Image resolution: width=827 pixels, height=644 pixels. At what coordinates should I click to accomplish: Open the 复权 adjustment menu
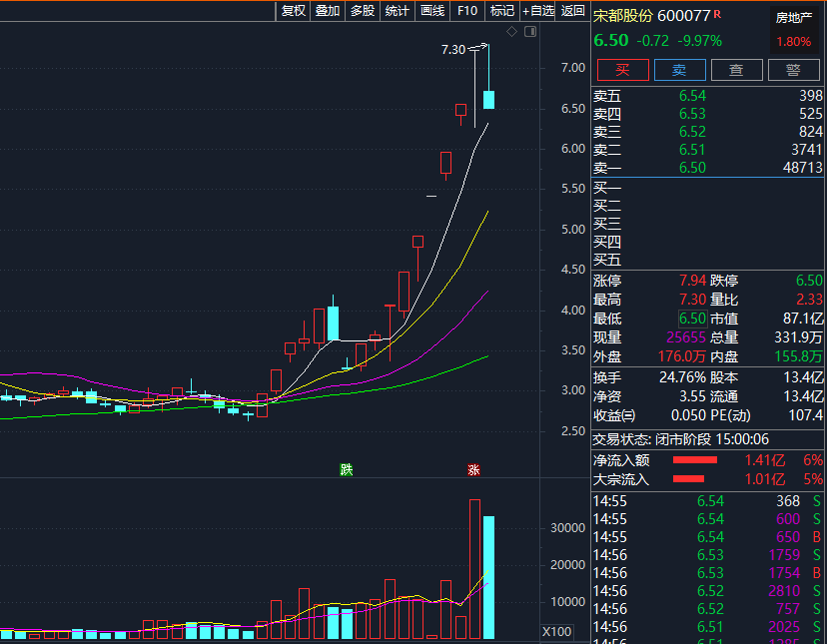pyautogui.click(x=293, y=11)
